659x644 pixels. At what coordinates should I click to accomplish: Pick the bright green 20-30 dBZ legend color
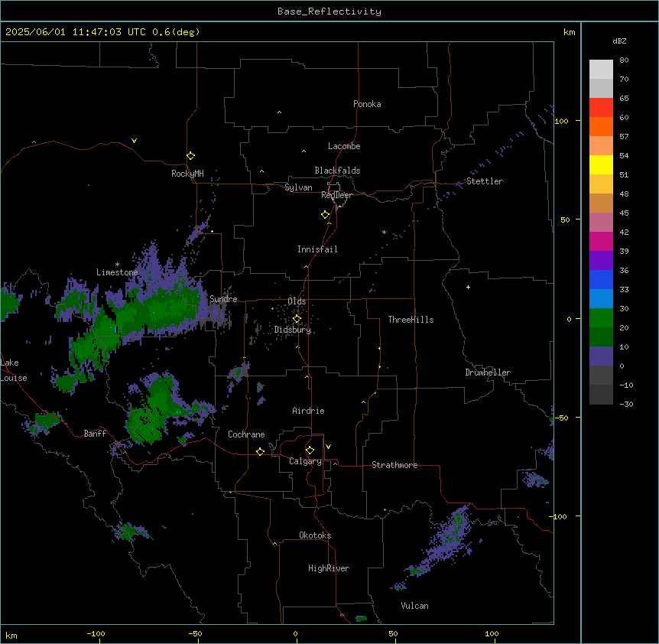pyautogui.click(x=601, y=318)
